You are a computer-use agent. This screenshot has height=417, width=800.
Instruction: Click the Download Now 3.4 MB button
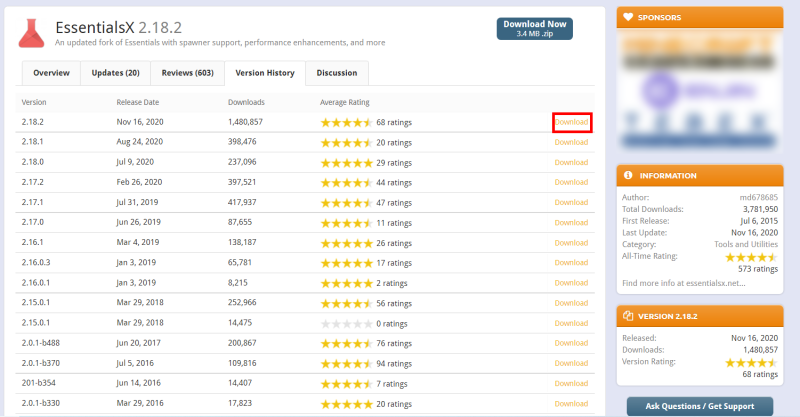tap(535, 29)
